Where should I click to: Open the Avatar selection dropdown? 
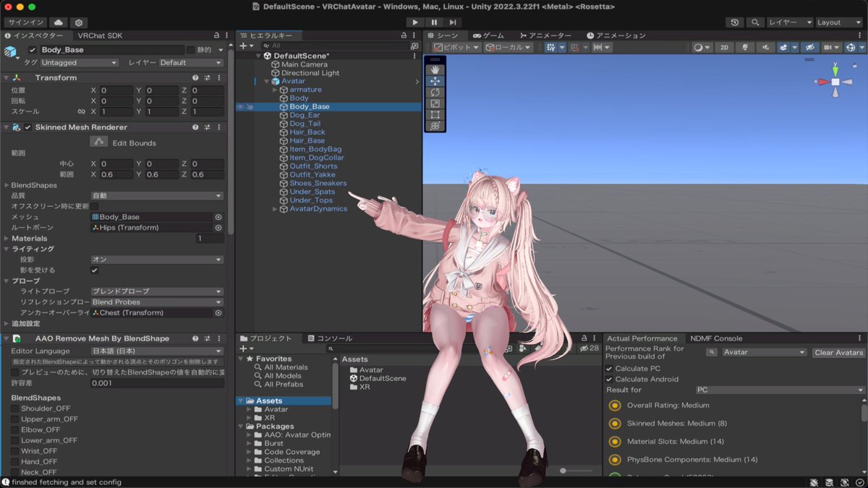[764, 353]
